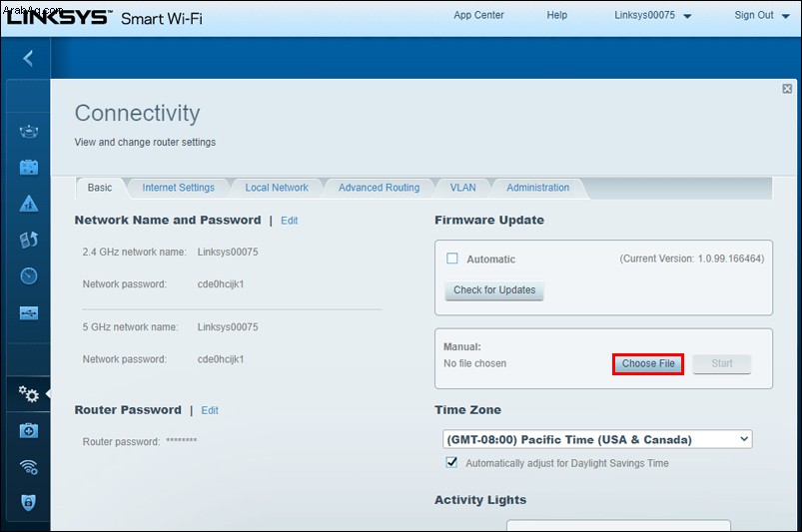This screenshot has width=802, height=532.
Task: Uncheck automatically adjust for Daylight Savings Time
Action: 451,462
